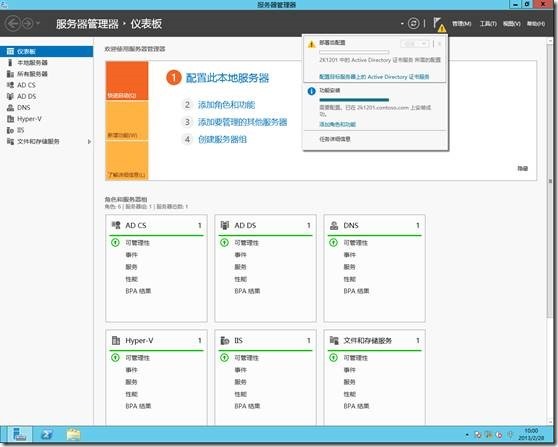Click the blue info icon beside 功能安装
Screen dimensions: 558x447
coord(311,91)
